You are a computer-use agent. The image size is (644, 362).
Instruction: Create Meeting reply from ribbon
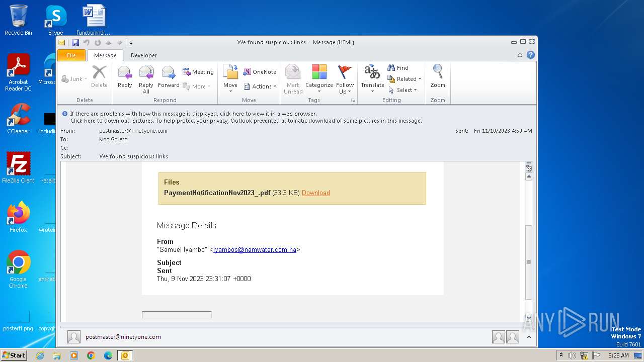198,72
